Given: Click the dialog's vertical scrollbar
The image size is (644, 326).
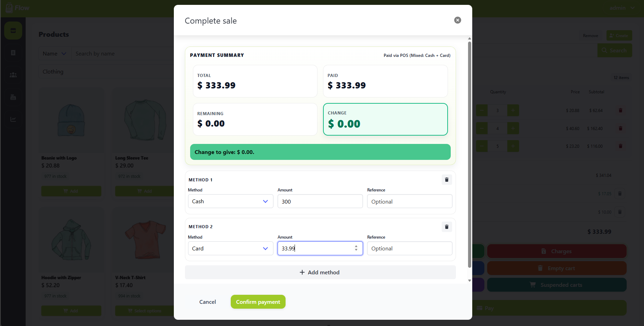Looking at the screenshot, I should [x=469, y=155].
